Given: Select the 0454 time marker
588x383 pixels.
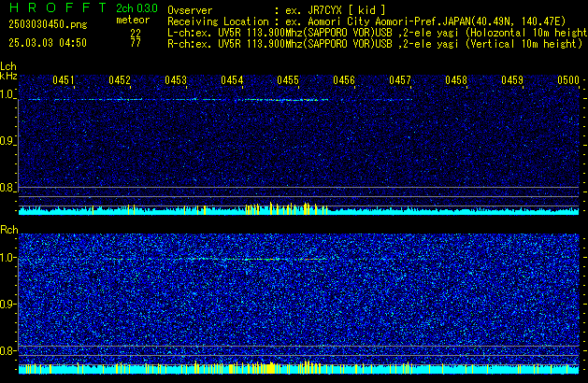Looking at the screenshot, I should click(x=232, y=80).
